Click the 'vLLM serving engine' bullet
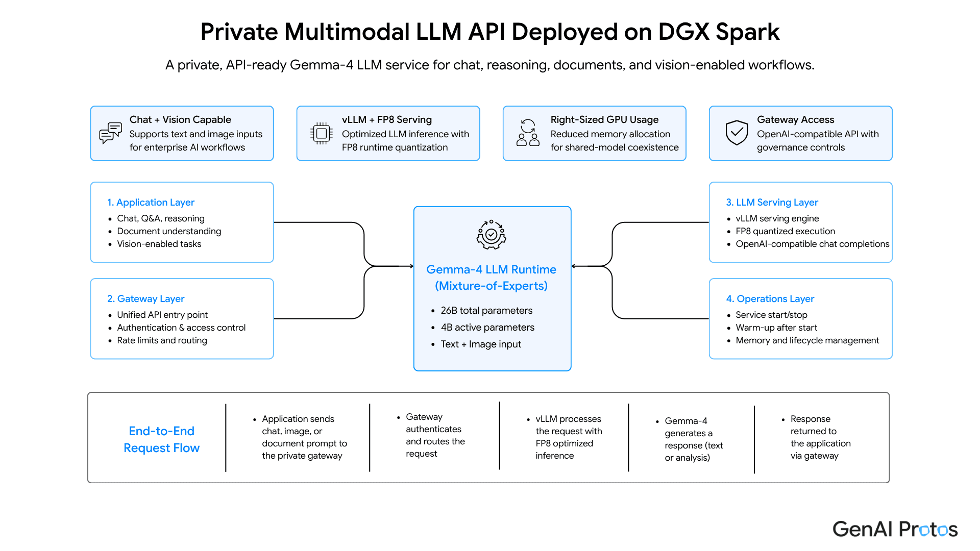Image resolution: width=980 pixels, height=551 pixels. [x=777, y=218]
